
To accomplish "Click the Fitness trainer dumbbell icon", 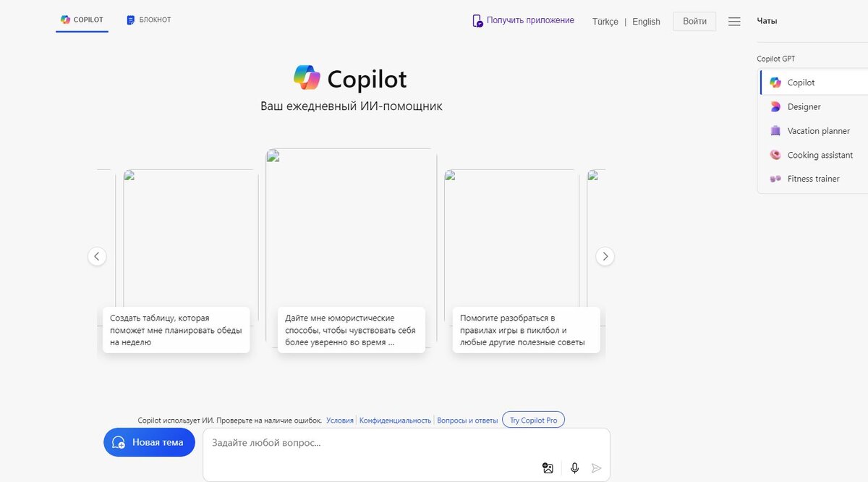I will (775, 179).
